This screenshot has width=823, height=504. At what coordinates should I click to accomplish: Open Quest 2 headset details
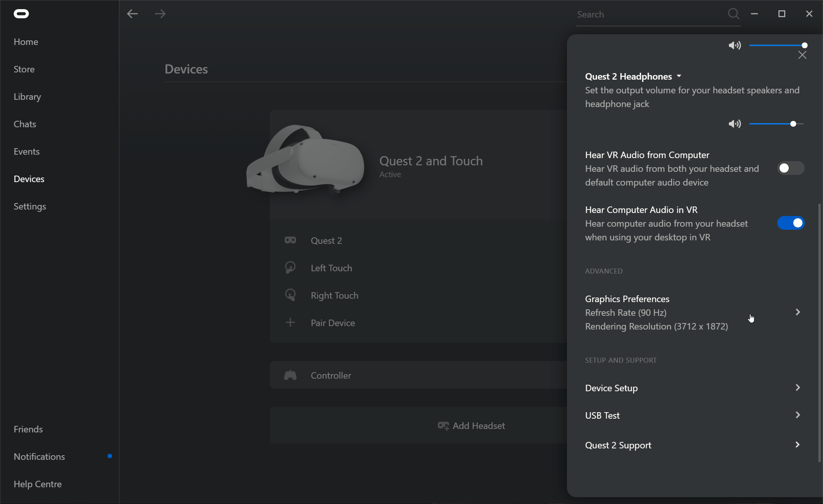tap(326, 240)
